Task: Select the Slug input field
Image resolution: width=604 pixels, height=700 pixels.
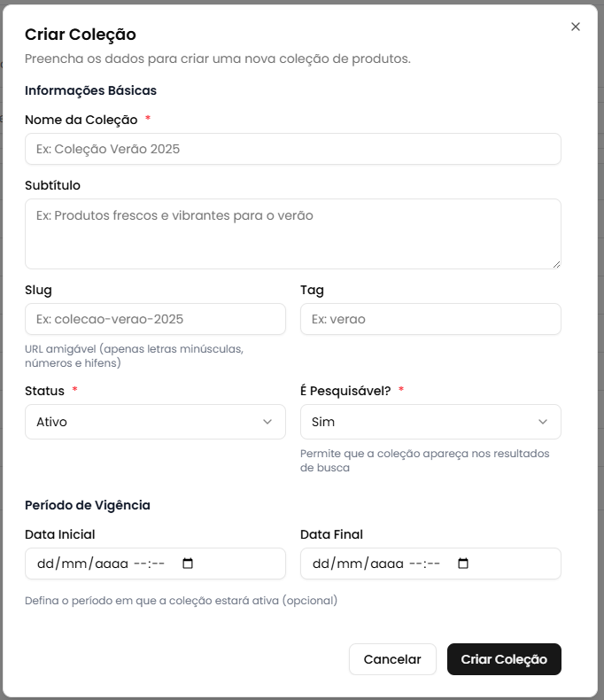Action: pyautogui.click(x=155, y=319)
